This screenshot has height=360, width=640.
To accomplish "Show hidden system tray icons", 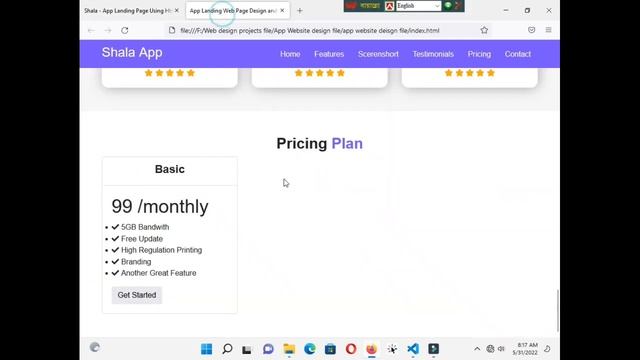I will pos(477,349).
